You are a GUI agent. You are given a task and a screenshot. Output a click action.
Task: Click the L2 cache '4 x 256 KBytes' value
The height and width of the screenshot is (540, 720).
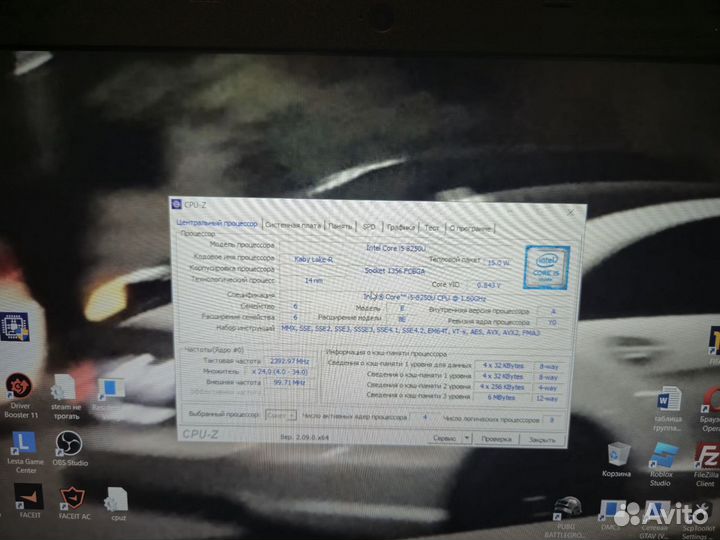[x=502, y=387]
